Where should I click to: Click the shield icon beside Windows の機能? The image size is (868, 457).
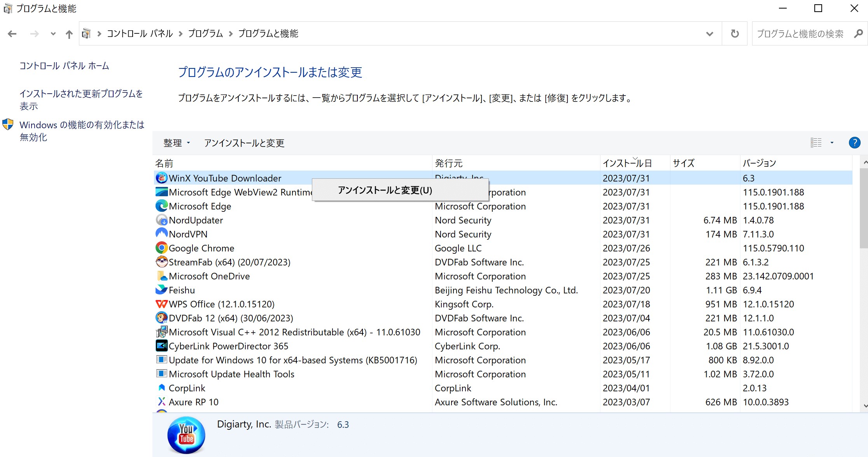pos(8,124)
